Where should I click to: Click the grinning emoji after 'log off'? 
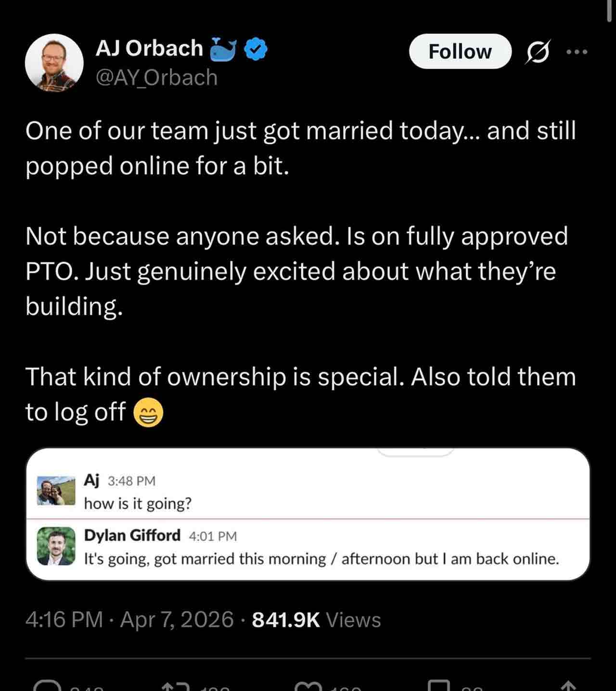point(148,413)
